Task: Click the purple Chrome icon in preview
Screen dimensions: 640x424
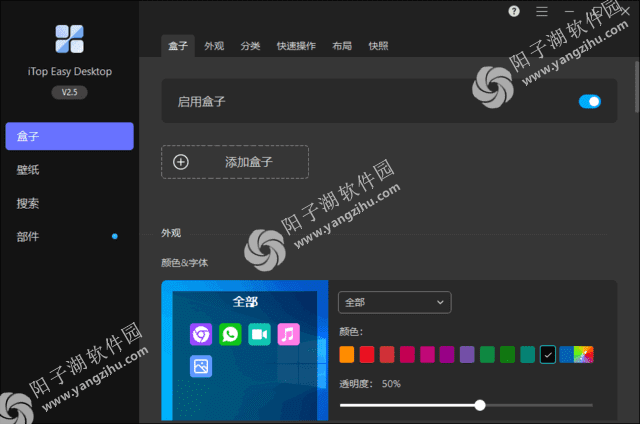Action: [x=201, y=334]
